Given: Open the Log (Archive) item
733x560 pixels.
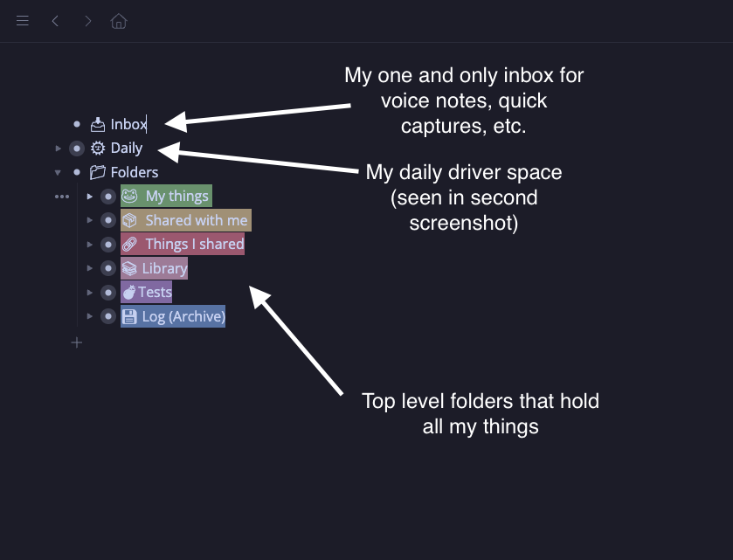Looking at the screenshot, I should point(183,316).
